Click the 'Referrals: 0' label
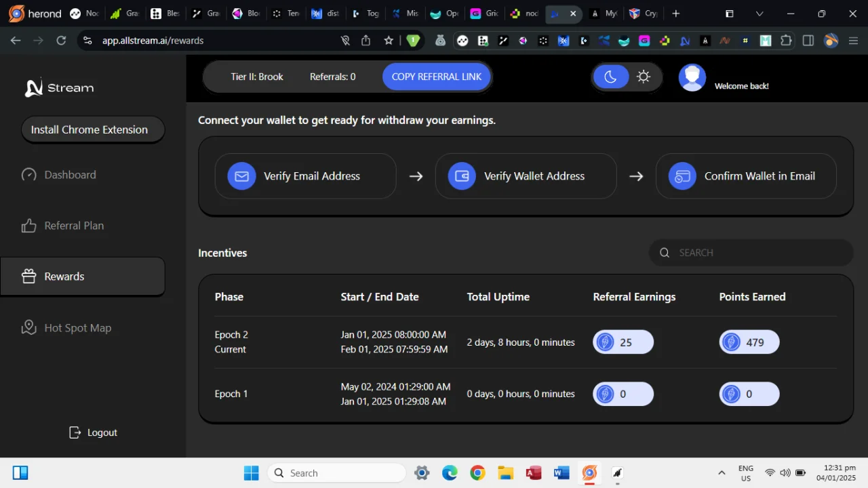The image size is (868, 488). click(x=332, y=77)
